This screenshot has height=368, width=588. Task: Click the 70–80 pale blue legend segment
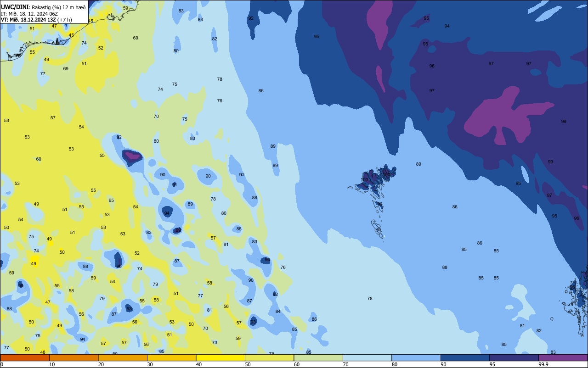click(x=367, y=357)
